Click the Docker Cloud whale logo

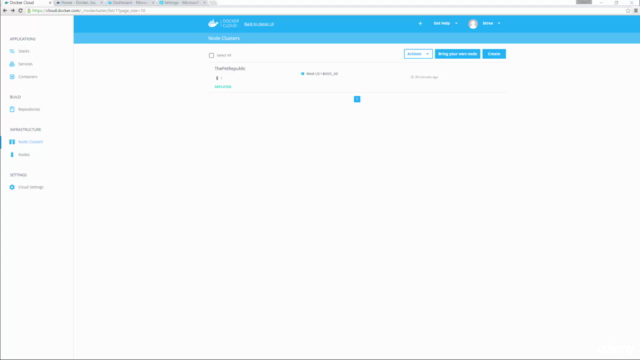point(213,23)
